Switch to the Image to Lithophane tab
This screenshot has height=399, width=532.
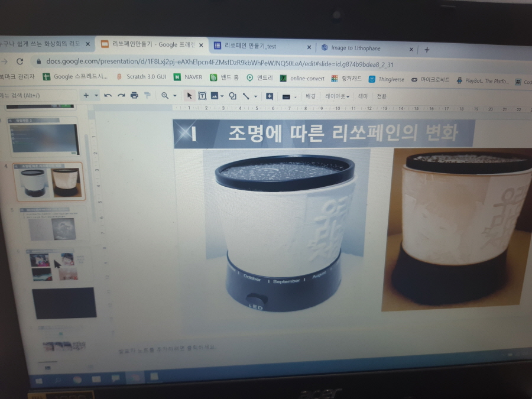tap(356, 48)
